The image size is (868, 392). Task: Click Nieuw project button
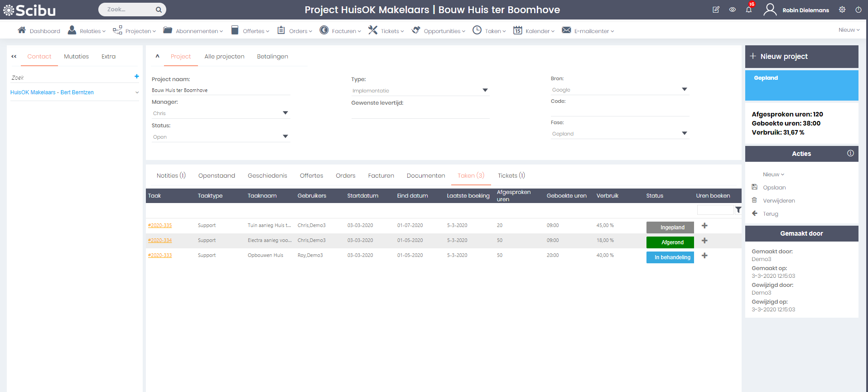click(x=801, y=57)
